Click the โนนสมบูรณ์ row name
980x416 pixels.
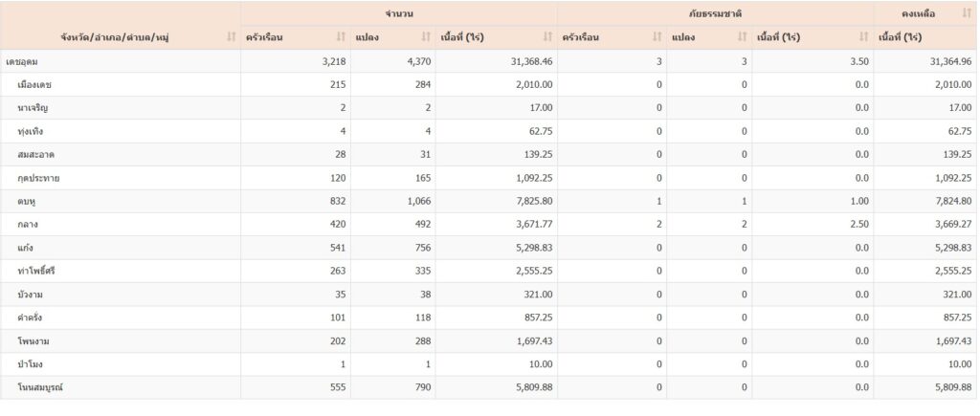point(38,387)
